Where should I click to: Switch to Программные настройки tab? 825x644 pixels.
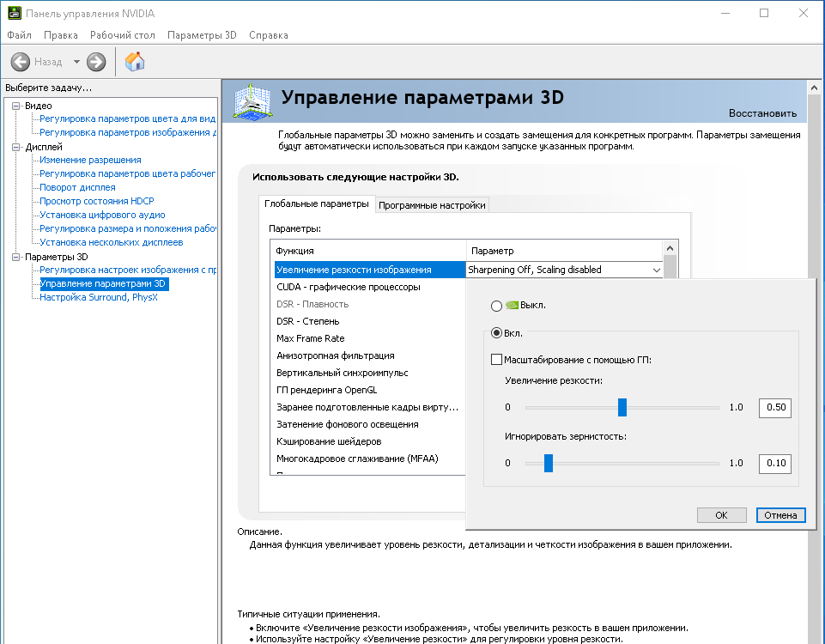[433, 205]
